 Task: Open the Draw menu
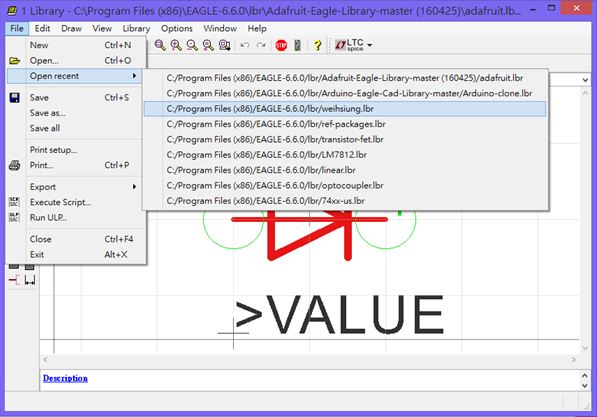coord(72,29)
